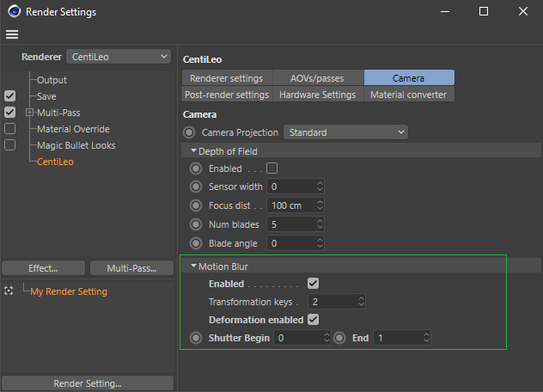The image size is (543, 392).
Task: Click the Cinema 4D app logo icon
Action: (12, 12)
